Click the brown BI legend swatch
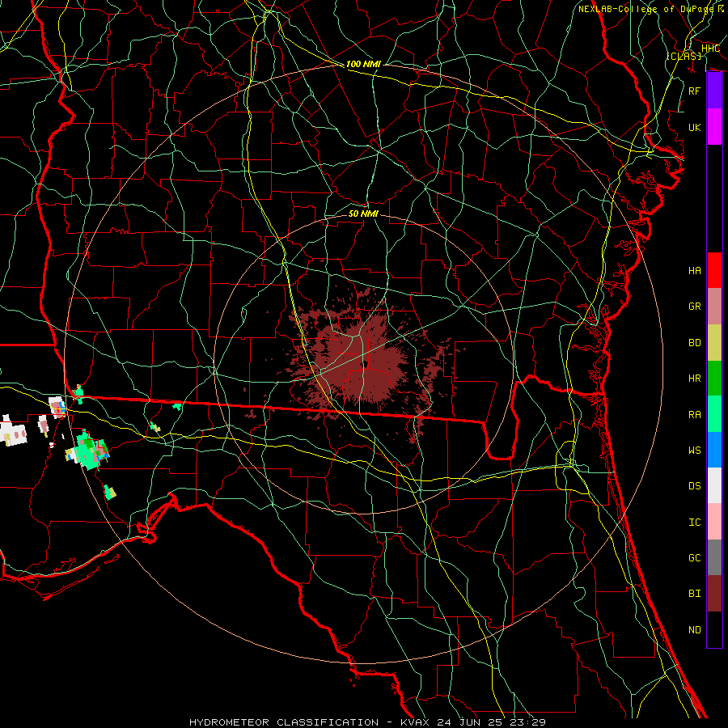Screen dimensions: 728x728 [714, 594]
